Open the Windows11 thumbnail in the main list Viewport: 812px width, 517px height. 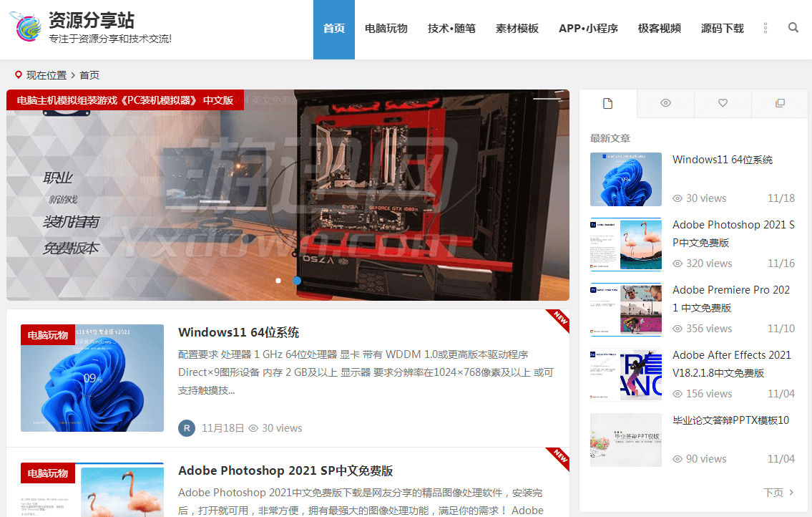(x=92, y=378)
